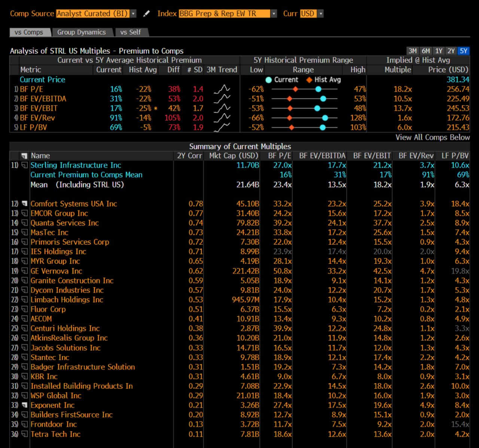Click the corner icon next to Comfort Systems USA Inc
The image size is (479, 448).
click(25, 203)
